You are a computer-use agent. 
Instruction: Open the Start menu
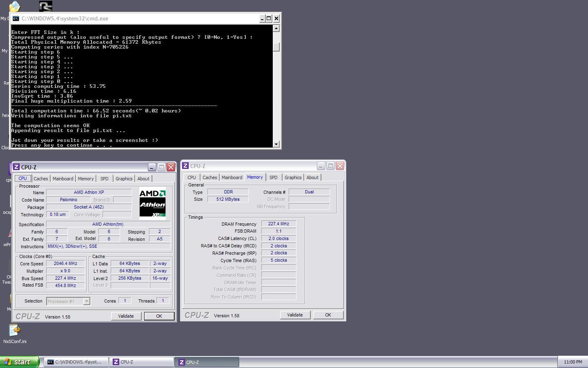pos(20,362)
